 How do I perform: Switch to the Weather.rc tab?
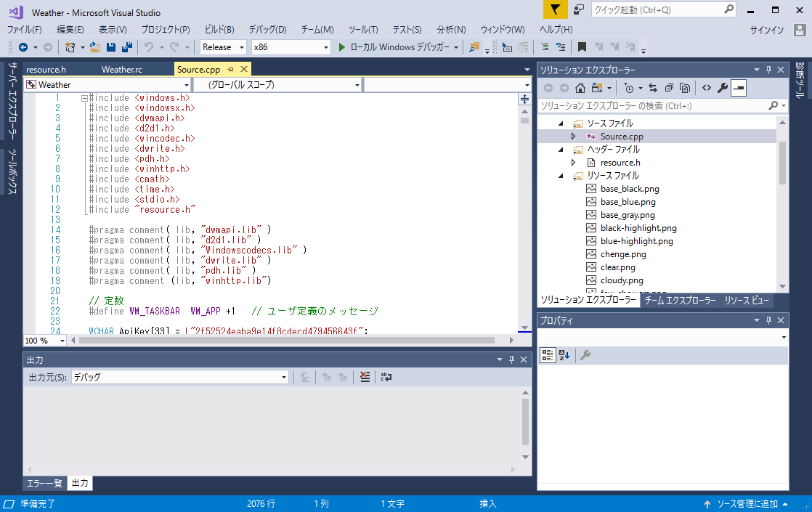tap(121, 69)
